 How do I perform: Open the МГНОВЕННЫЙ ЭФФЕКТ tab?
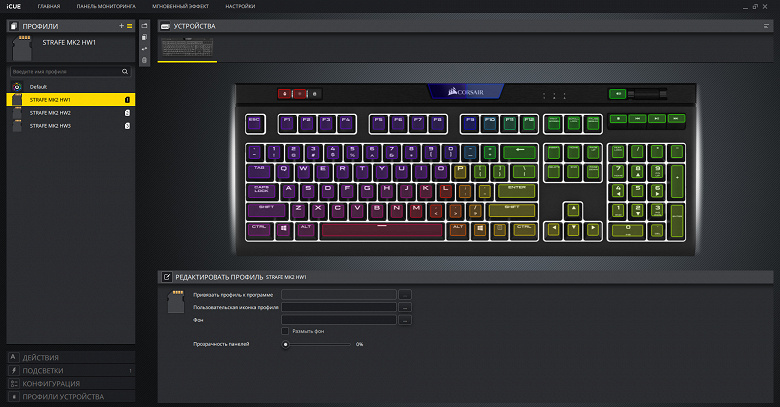click(x=181, y=6)
